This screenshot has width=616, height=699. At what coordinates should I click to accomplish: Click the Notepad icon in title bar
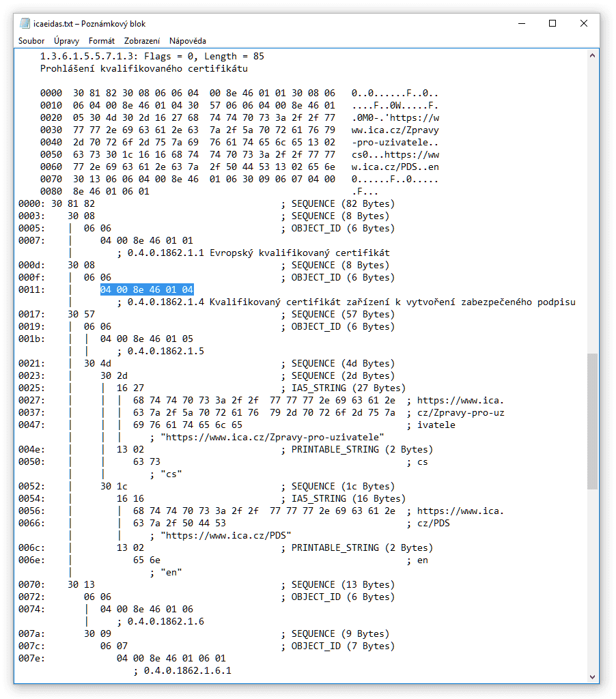[x=25, y=24]
